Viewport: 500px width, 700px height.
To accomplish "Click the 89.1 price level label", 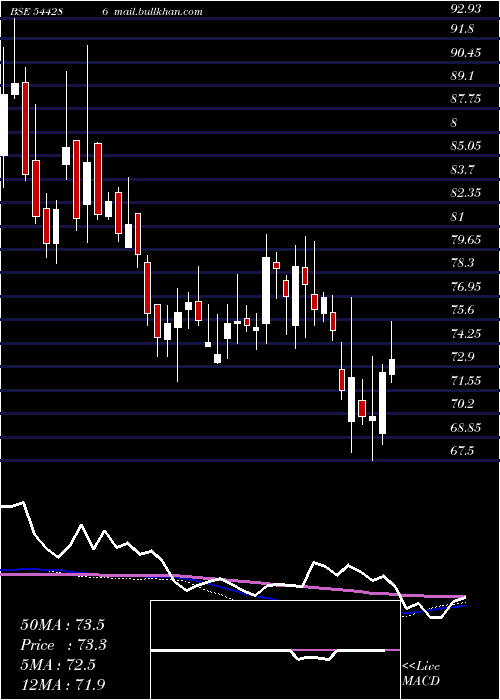I will [x=463, y=76].
